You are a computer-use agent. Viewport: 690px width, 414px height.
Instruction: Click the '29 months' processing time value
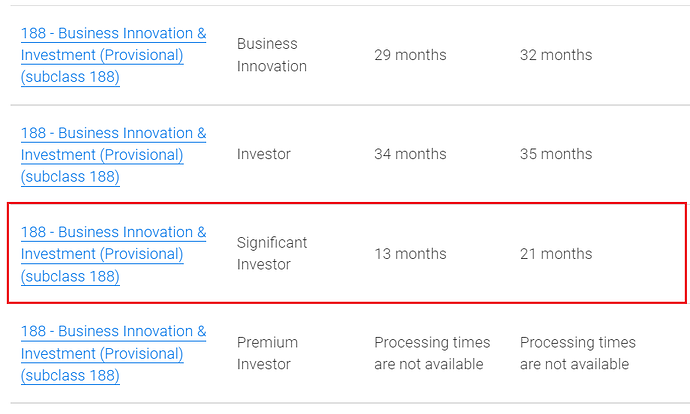[x=410, y=55]
